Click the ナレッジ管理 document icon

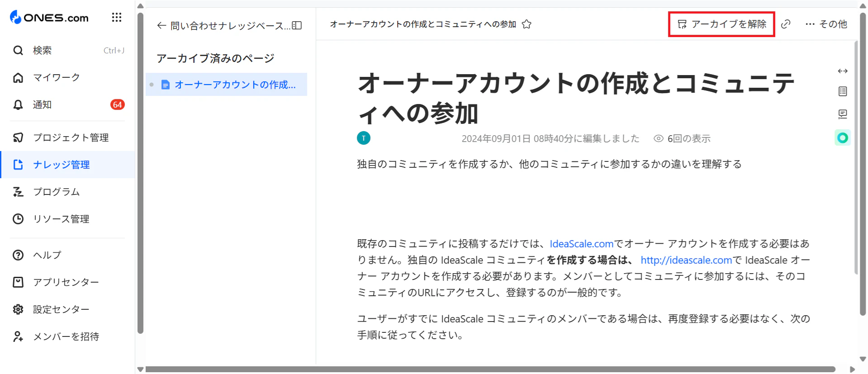coord(18,165)
